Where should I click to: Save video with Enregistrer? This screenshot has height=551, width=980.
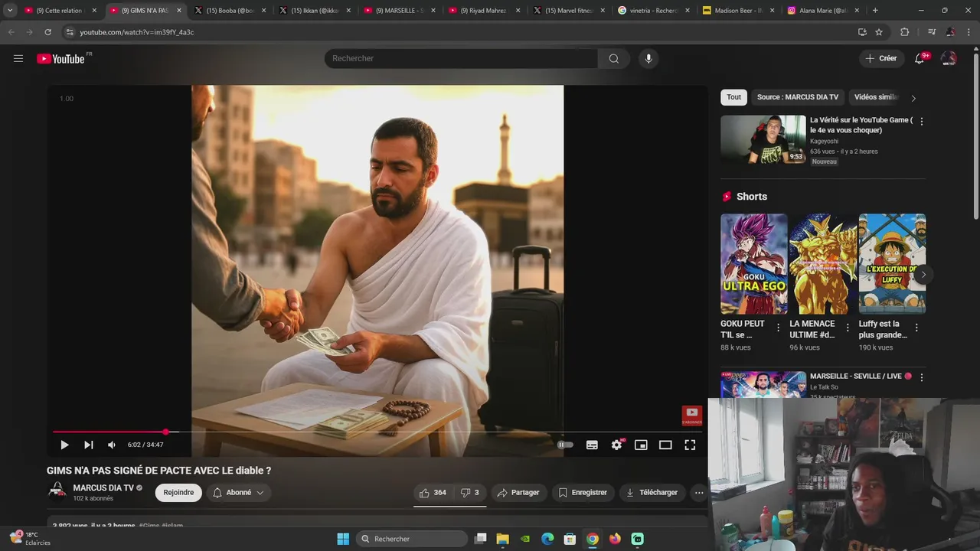tap(583, 493)
